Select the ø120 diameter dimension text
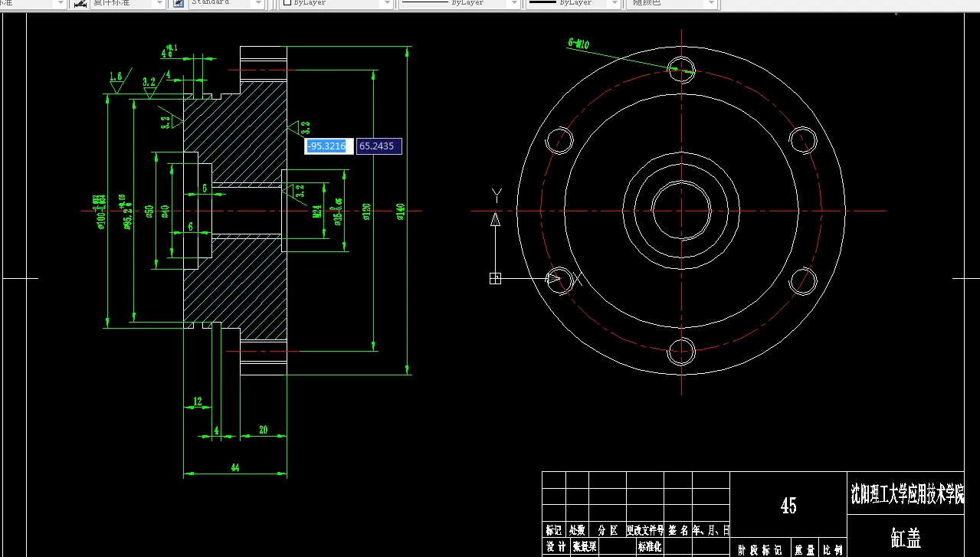Image resolution: width=980 pixels, height=557 pixels. coord(367,211)
